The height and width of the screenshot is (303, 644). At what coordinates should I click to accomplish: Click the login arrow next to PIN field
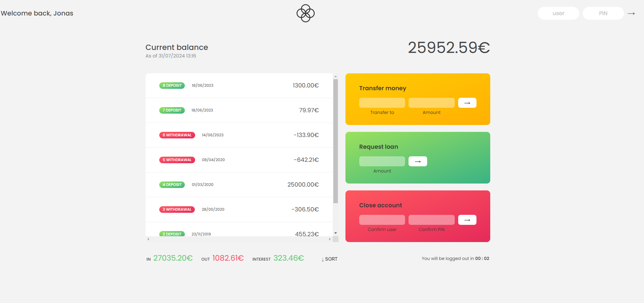click(631, 13)
